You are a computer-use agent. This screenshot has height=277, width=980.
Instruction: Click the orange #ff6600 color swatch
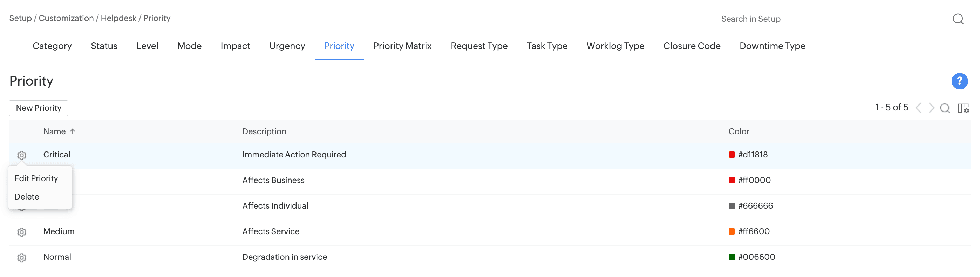(x=731, y=231)
